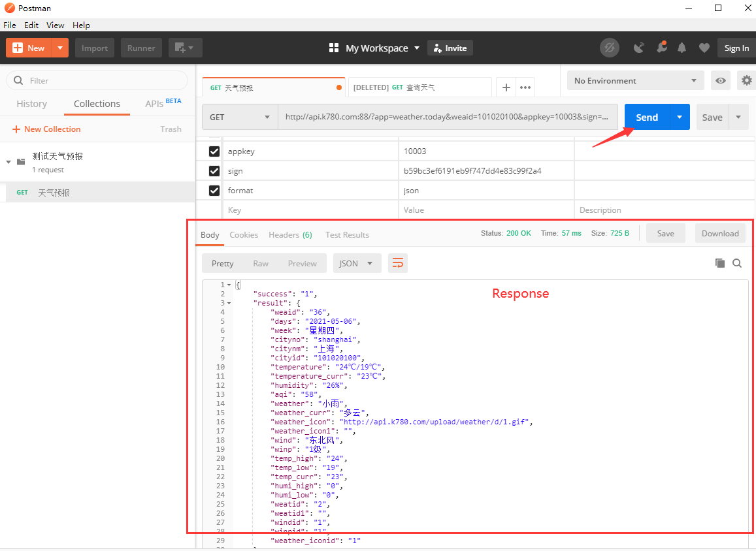Open the notifications bell
This screenshot has width=756, height=551.
tap(682, 48)
